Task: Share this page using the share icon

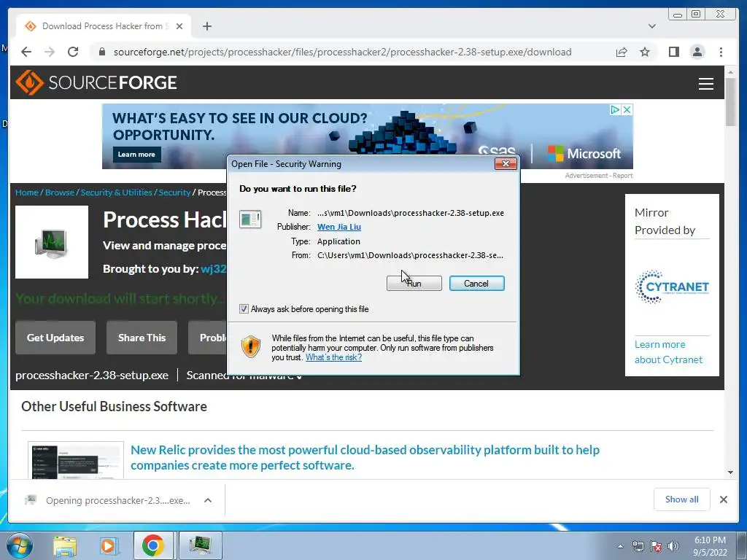Action: pos(622,52)
